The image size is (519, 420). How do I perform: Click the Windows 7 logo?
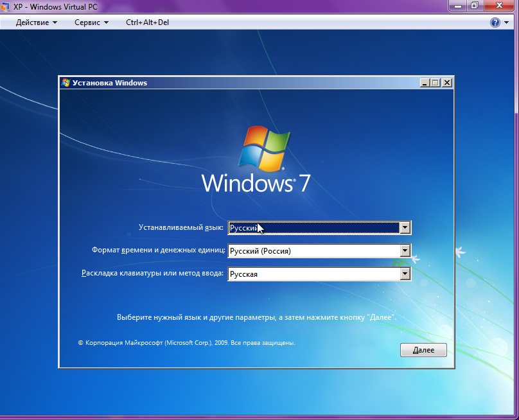click(x=256, y=159)
